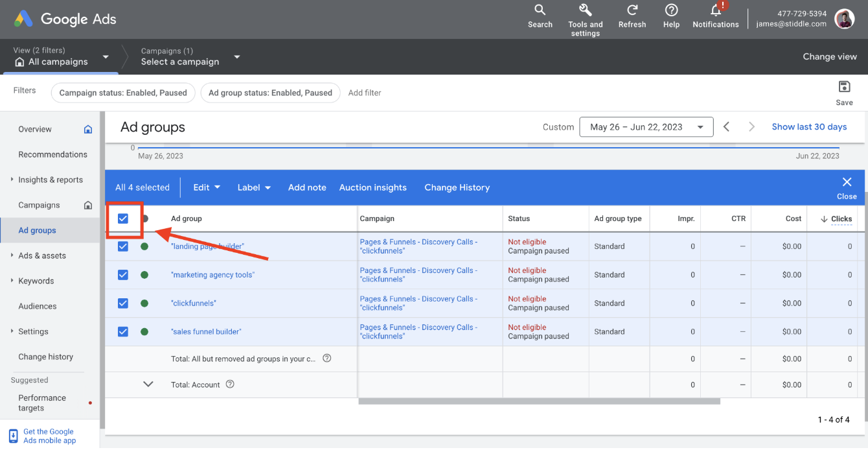Open Performance targets in sidebar
The image size is (868, 450).
(x=42, y=403)
